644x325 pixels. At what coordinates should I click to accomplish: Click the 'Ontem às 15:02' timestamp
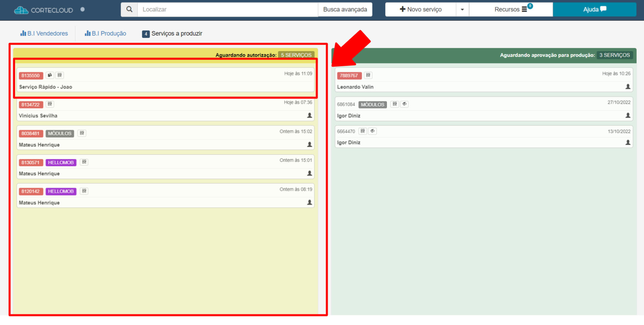point(296,131)
